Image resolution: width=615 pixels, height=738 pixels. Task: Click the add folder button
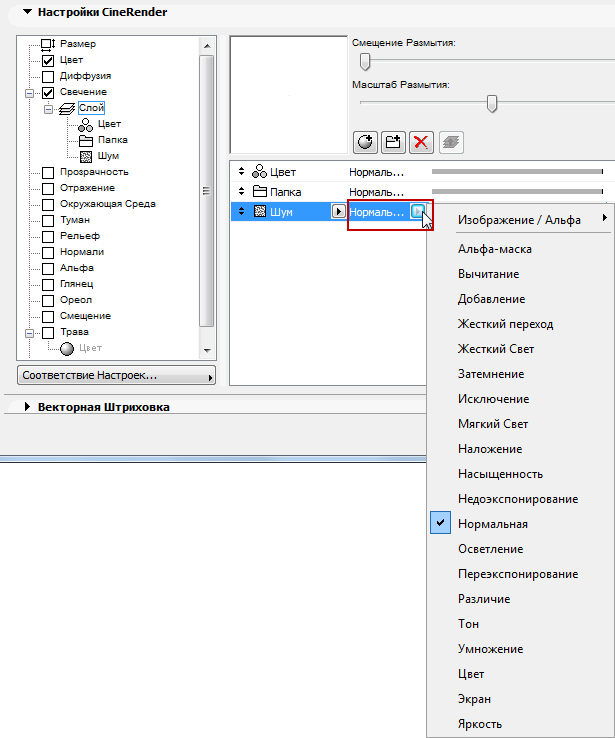(x=393, y=142)
